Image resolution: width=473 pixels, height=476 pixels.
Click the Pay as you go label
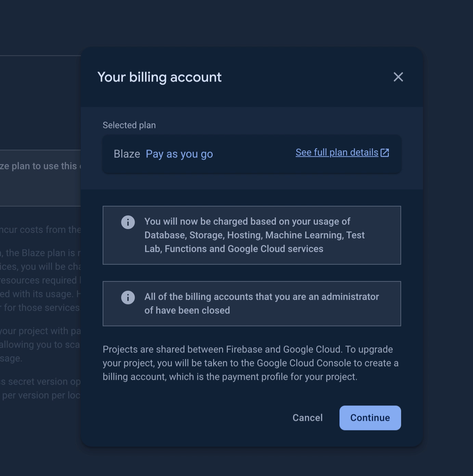(x=179, y=154)
